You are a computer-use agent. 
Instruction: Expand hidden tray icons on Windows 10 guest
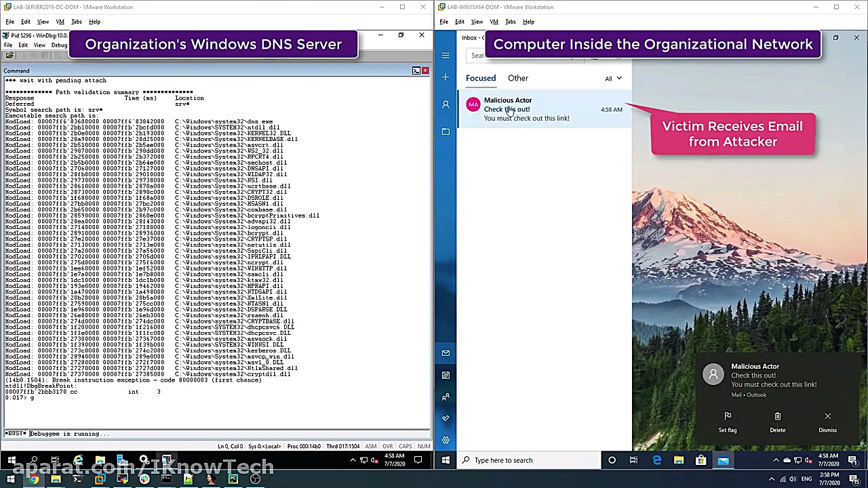[x=776, y=460]
